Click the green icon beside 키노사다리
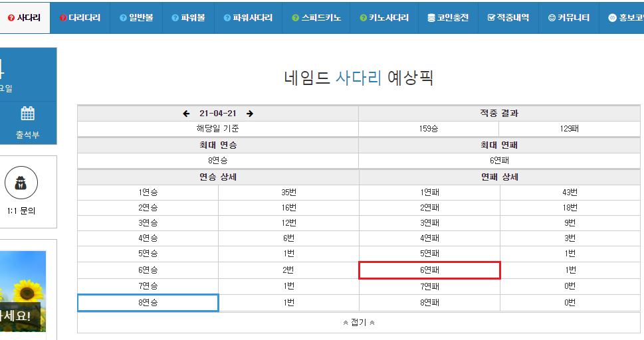644x340 pixels. point(363,18)
